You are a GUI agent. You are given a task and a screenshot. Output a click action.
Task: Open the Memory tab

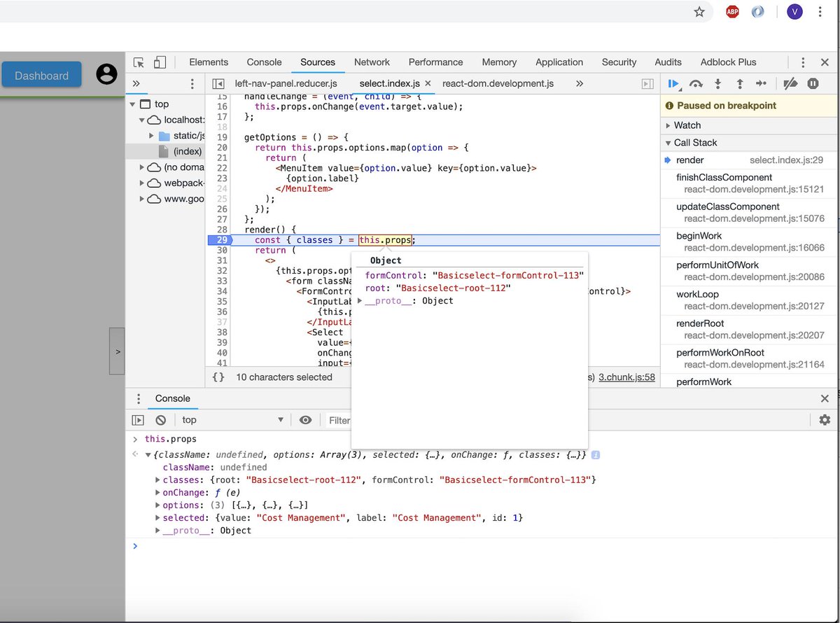[x=499, y=62]
